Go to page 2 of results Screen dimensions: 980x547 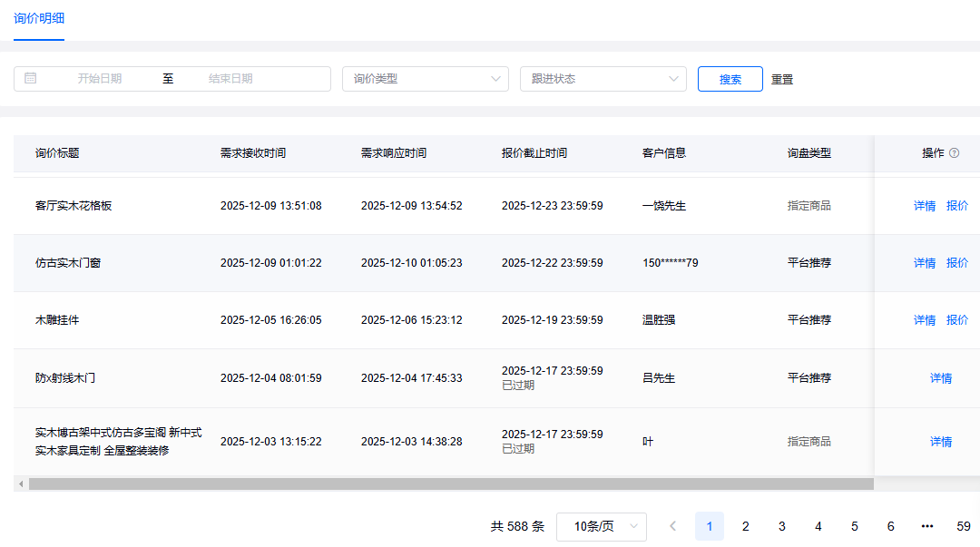[x=745, y=526]
